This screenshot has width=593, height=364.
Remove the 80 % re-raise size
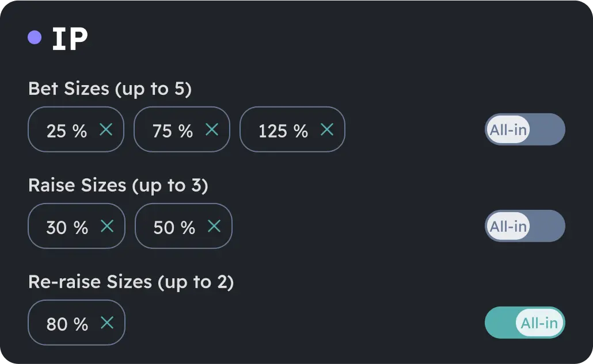[x=107, y=323]
